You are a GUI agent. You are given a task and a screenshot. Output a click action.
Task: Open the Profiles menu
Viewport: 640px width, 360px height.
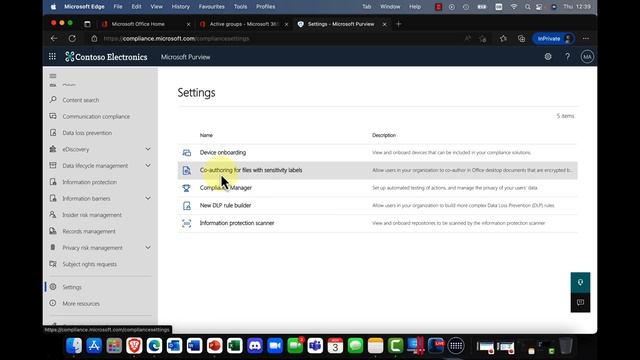pyautogui.click(x=265, y=7)
